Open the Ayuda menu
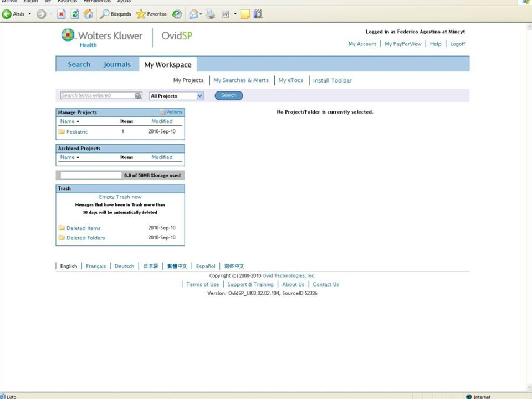This screenshot has height=399, width=532. (x=124, y=1)
